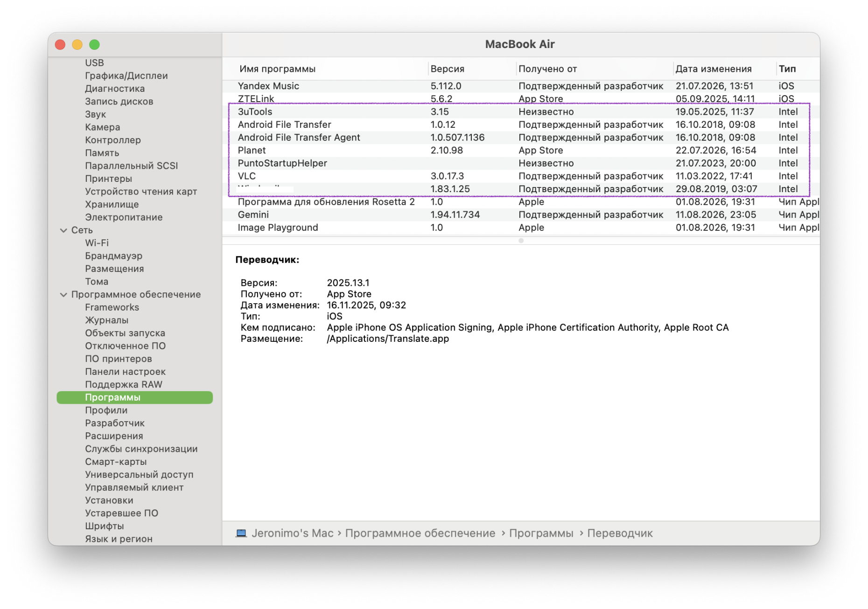Image resolution: width=868 pixels, height=609 pixels.
Task: Click Переводчик in the path bar
Action: tap(620, 533)
